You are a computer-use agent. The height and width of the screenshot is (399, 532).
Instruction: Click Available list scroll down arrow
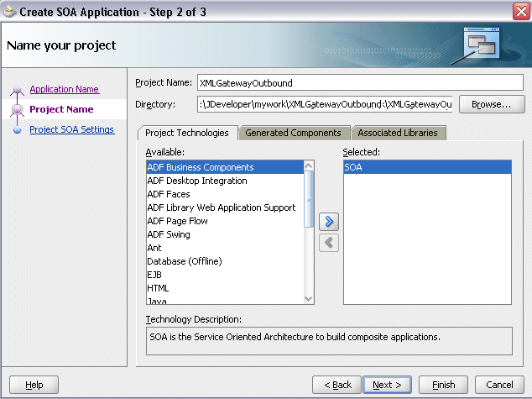(309, 299)
